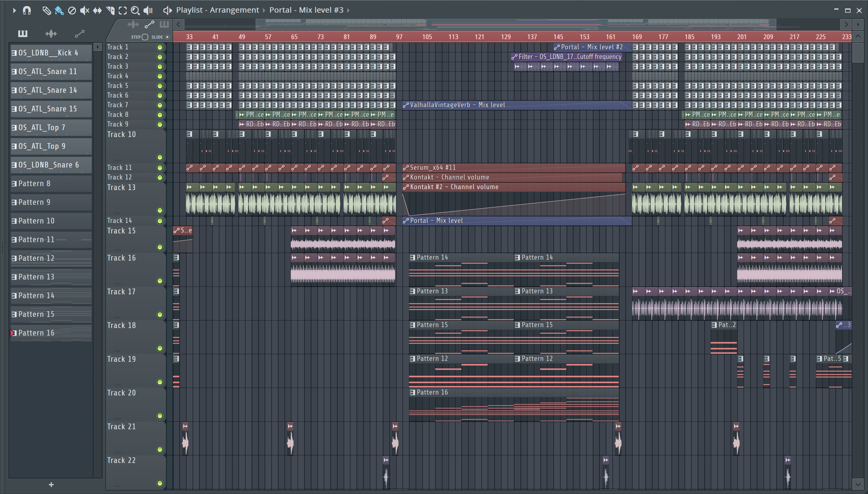Expand Track 20 options dots
This screenshot has width=868, height=494.
tap(118, 418)
